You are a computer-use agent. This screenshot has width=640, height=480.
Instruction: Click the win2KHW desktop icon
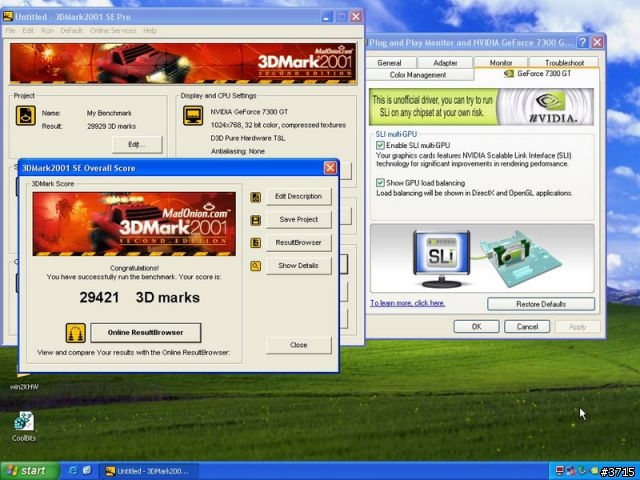point(24,381)
